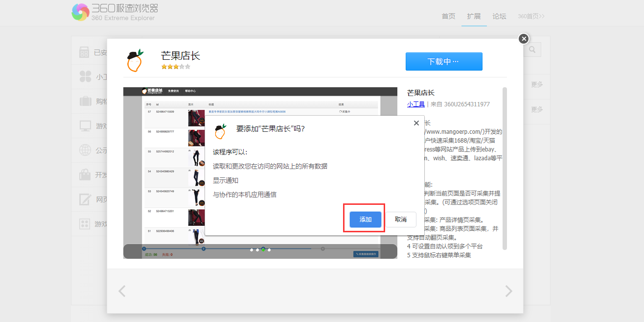
Task: Select the 扩展 tab in top navigation
Action: pos(474,16)
